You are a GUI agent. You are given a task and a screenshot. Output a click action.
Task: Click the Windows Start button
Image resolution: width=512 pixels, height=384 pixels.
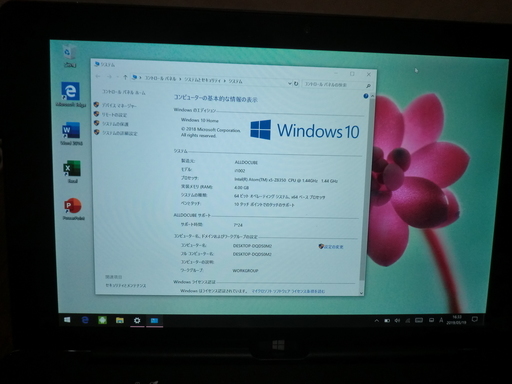tap(67, 320)
